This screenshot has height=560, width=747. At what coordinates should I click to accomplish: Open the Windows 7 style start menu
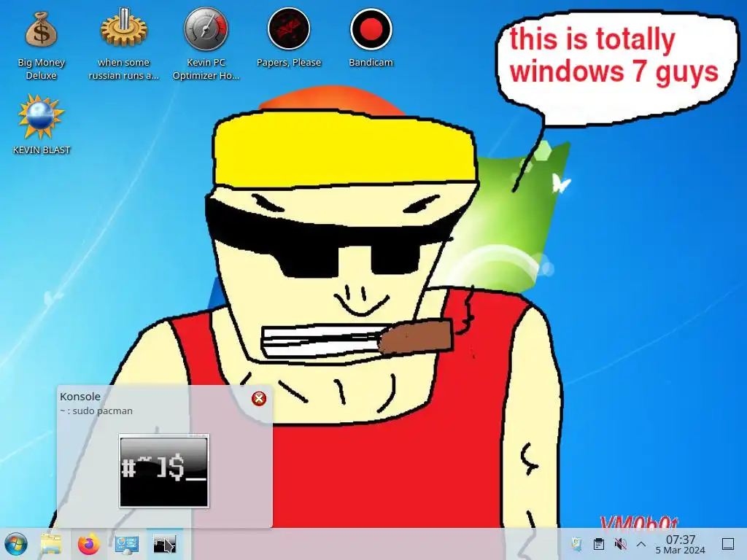click(16, 544)
